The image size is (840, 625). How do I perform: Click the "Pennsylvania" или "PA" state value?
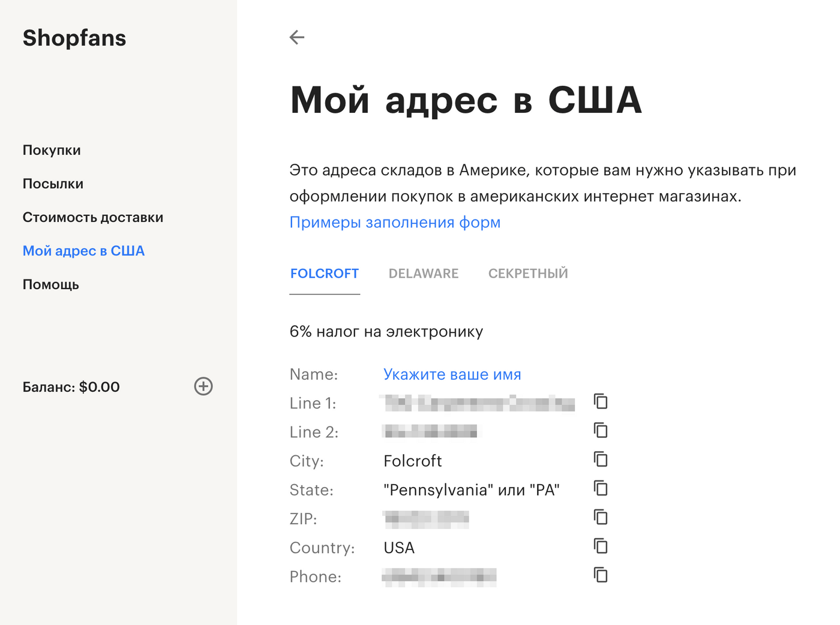tap(472, 490)
